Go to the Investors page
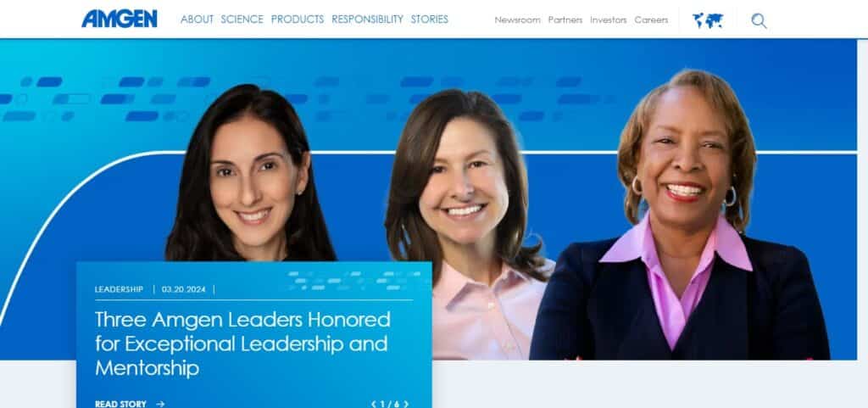This screenshot has width=868, height=408. coord(609,20)
